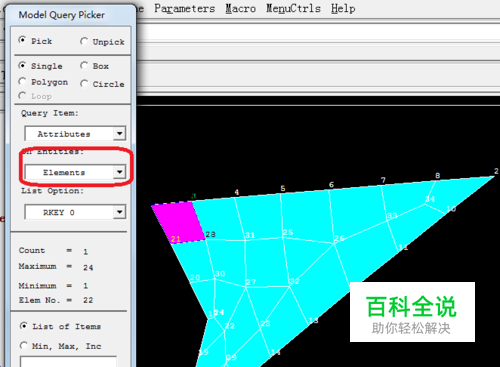The image size is (500, 367).
Task: Open the RKEY 0 list option dropdown
Action: click(119, 212)
